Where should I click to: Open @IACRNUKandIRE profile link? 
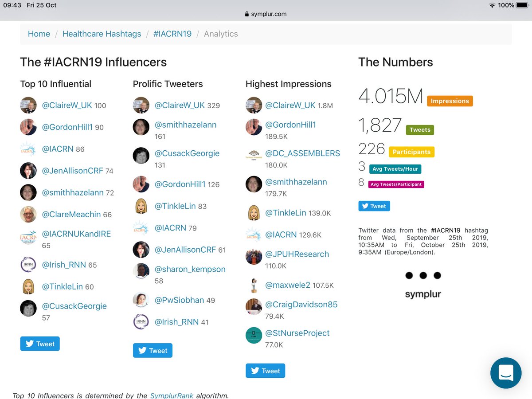pyautogui.click(x=76, y=234)
